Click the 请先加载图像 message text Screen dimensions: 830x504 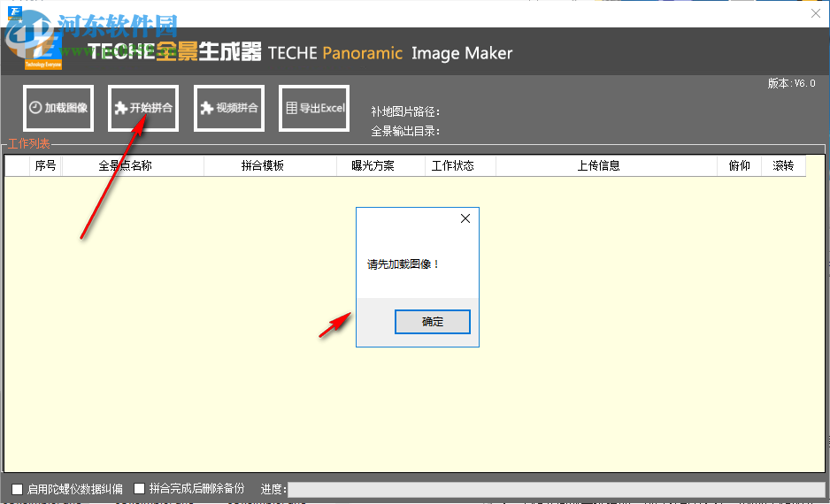(403, 263)
